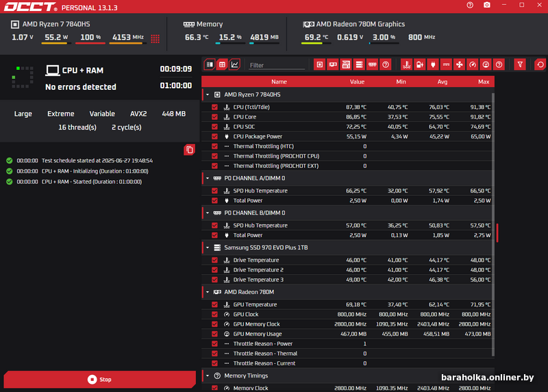Toggle motherboard sensor filter icon
This screenshot has width=548, height=392.
(346, 64)
